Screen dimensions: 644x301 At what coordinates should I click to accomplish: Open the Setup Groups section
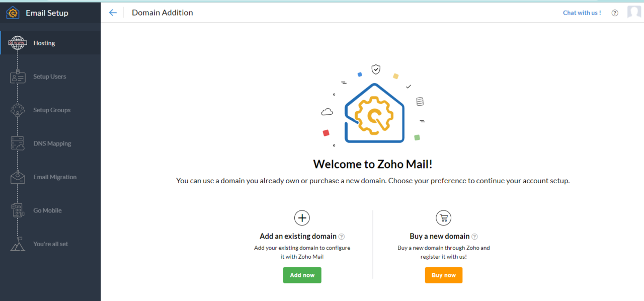(x=51, y=110)
